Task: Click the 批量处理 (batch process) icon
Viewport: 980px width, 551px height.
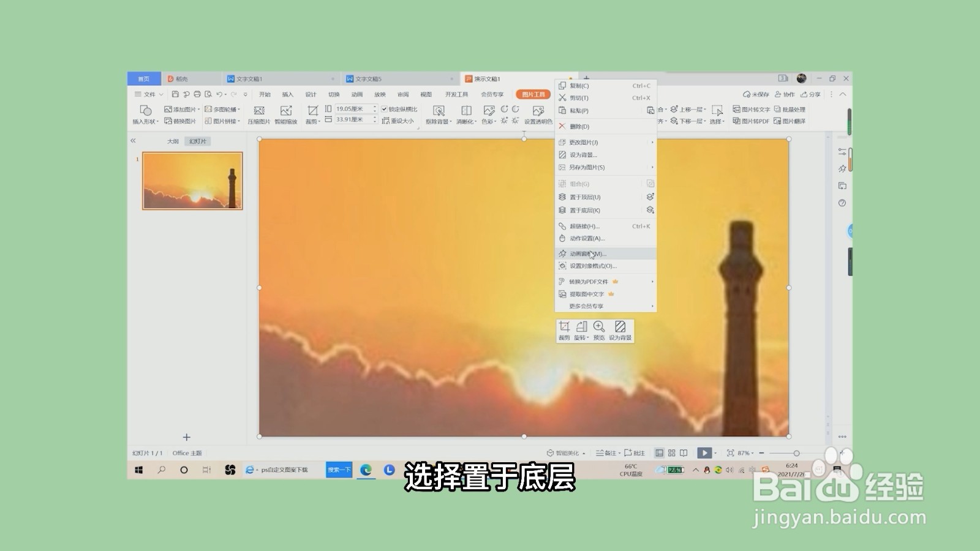Action: [793, 109]
